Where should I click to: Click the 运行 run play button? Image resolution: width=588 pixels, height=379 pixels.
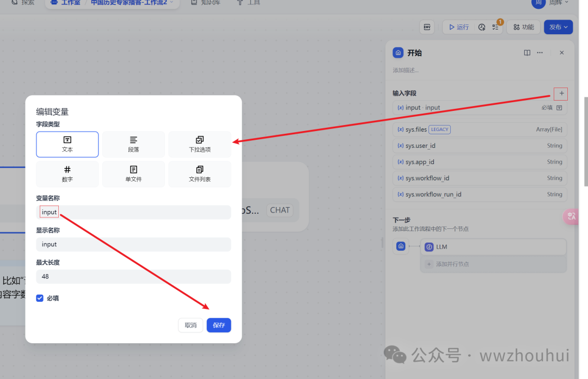coord(458,27)
